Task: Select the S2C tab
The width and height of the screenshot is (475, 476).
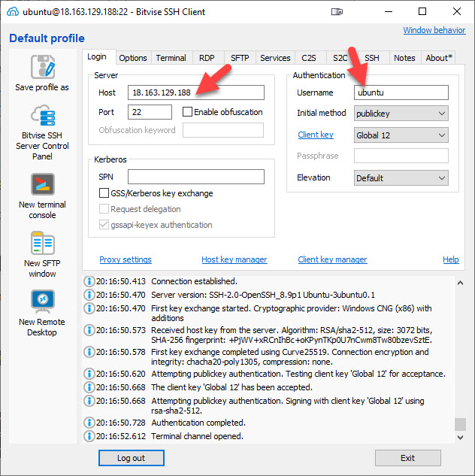Action: point(340,58)
